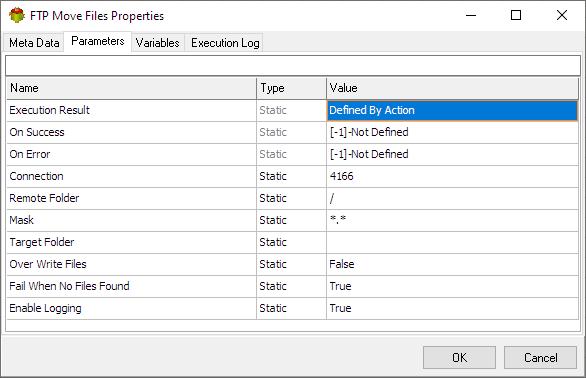This screenshot has width=586, height=378.
Task: Switch to the Meta Data tab
Action: 34,43
